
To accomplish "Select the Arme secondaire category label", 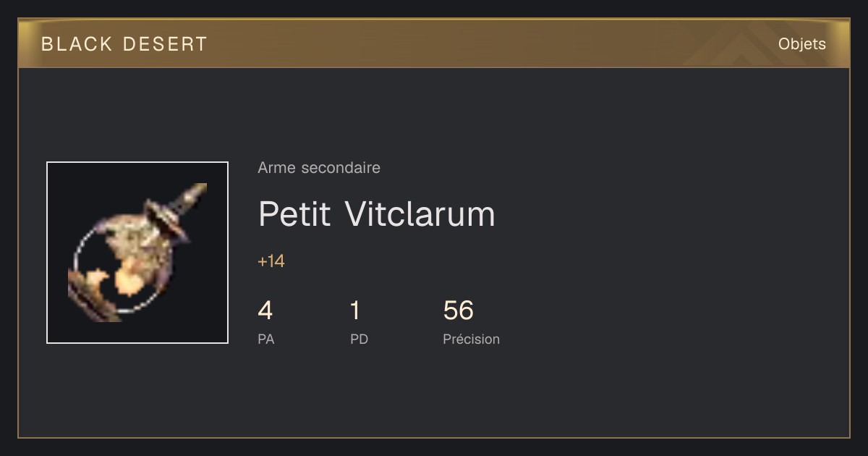I will click(319, 168).
